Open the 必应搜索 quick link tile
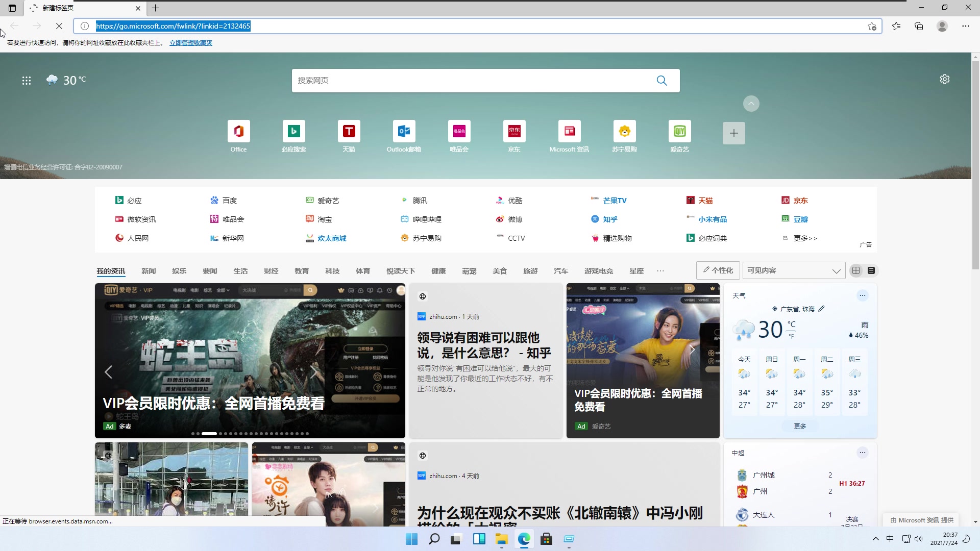Viewport: 980px width, 551px height. tap(293, 136)
